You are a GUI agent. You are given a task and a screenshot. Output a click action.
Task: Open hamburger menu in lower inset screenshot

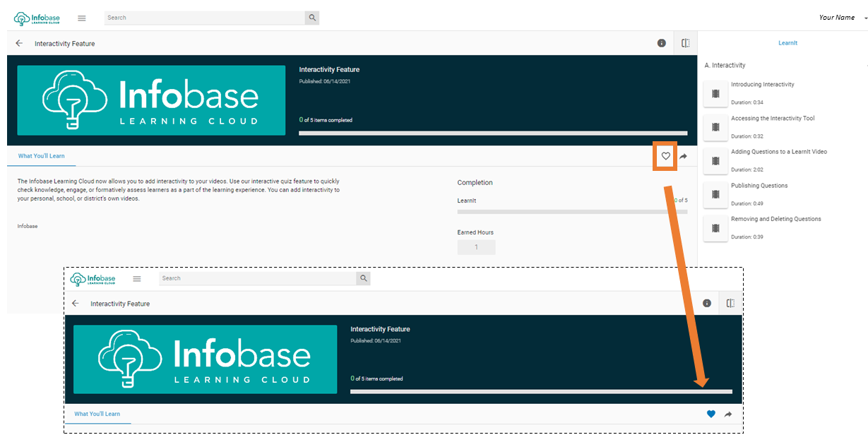click(x=137, y=279)
